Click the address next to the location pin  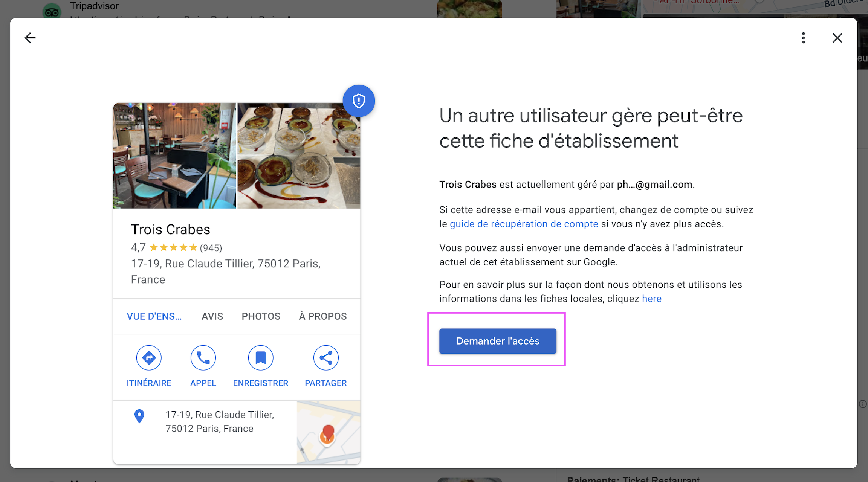220,422
